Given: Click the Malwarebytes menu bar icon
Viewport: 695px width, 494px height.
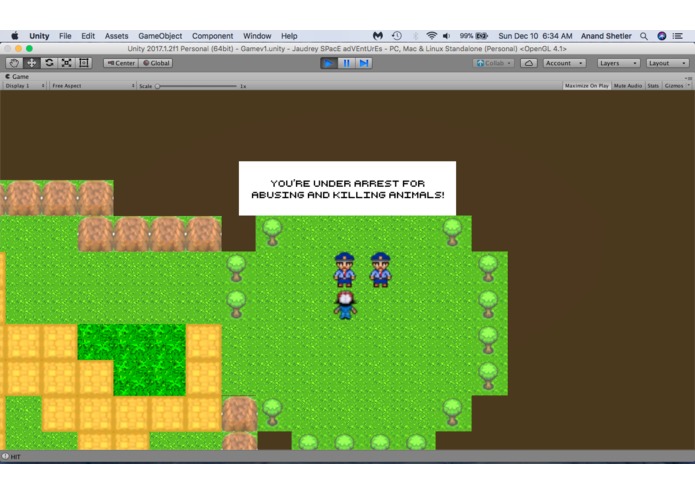Looking at the screenshot, I should 378,36.
